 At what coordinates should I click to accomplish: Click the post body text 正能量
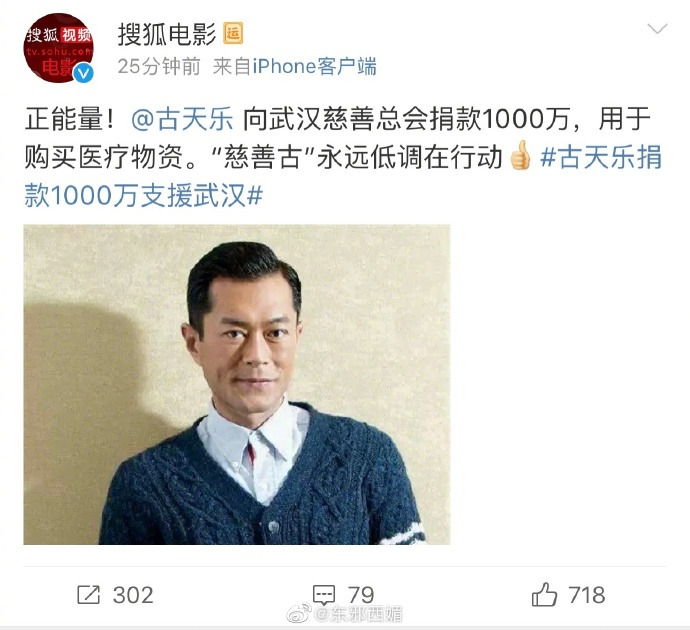[x=63, y=119]
